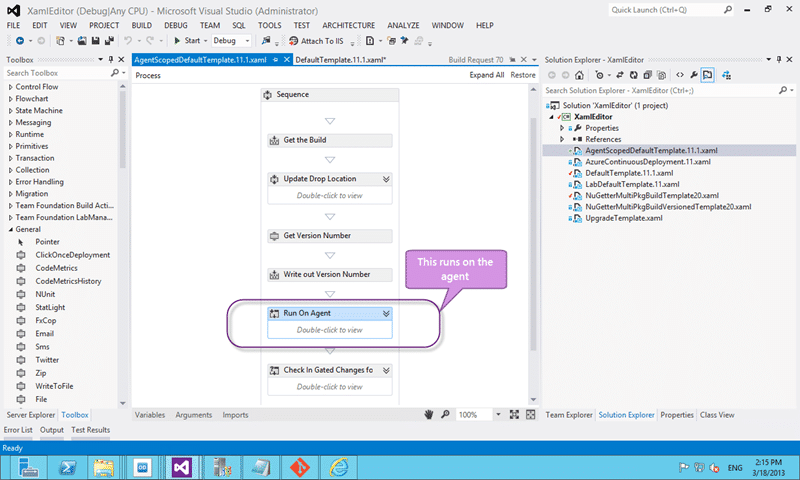
Task: Pin the Toolbox panel with auto-hide icon
Action: tap(111, 60)
